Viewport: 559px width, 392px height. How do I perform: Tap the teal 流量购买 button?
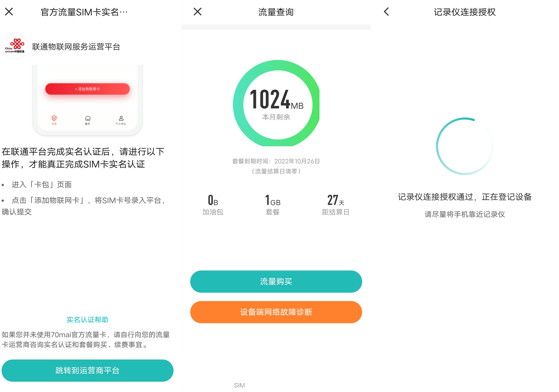(276, 282)
